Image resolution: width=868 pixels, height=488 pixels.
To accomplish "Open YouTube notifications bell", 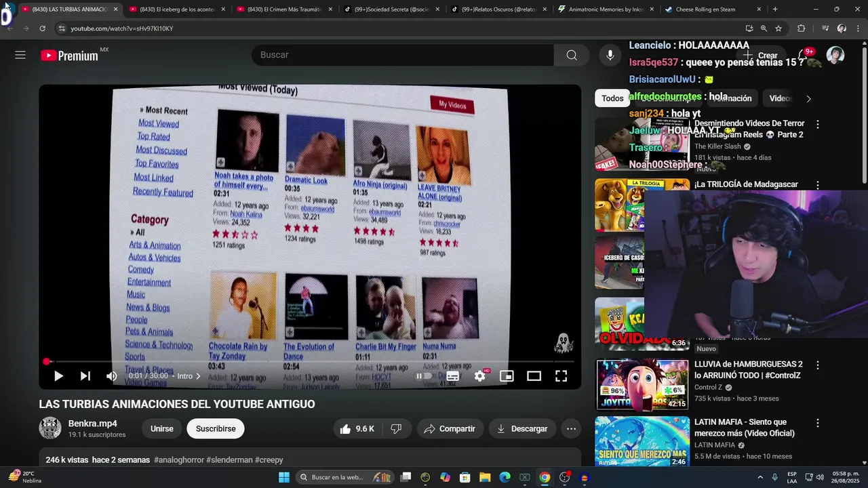I will point(802,56).
